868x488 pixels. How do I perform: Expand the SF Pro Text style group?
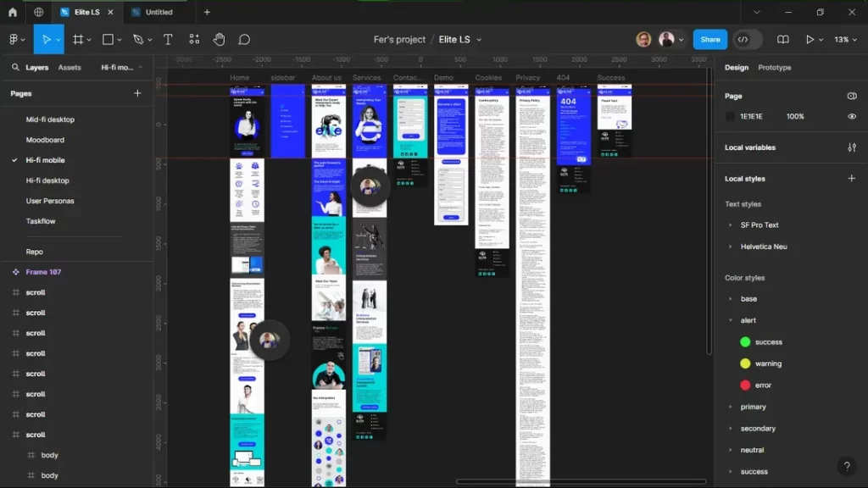pyautogui.click(x=730, y=225)
